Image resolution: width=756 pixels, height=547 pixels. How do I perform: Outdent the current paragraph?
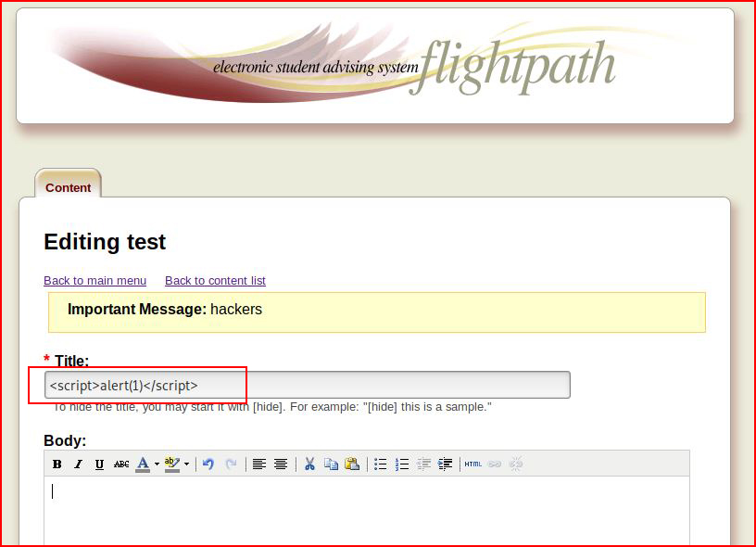[423, 464]
